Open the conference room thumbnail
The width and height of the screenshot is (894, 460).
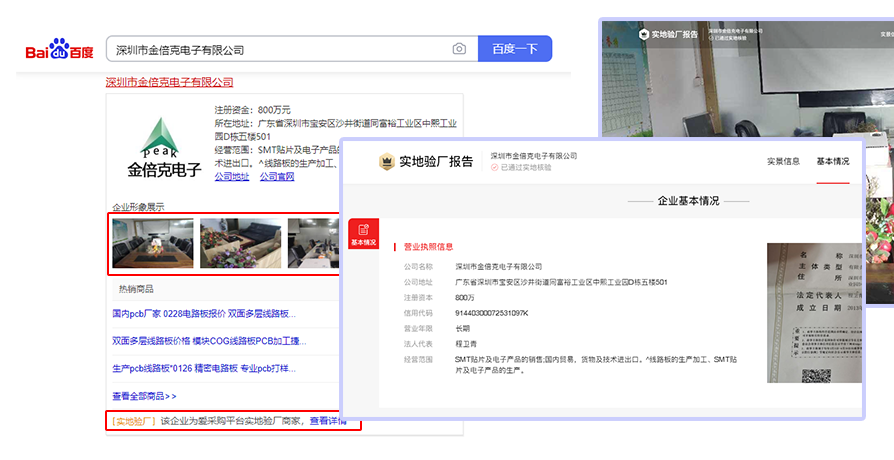click(x=152, y=243)
